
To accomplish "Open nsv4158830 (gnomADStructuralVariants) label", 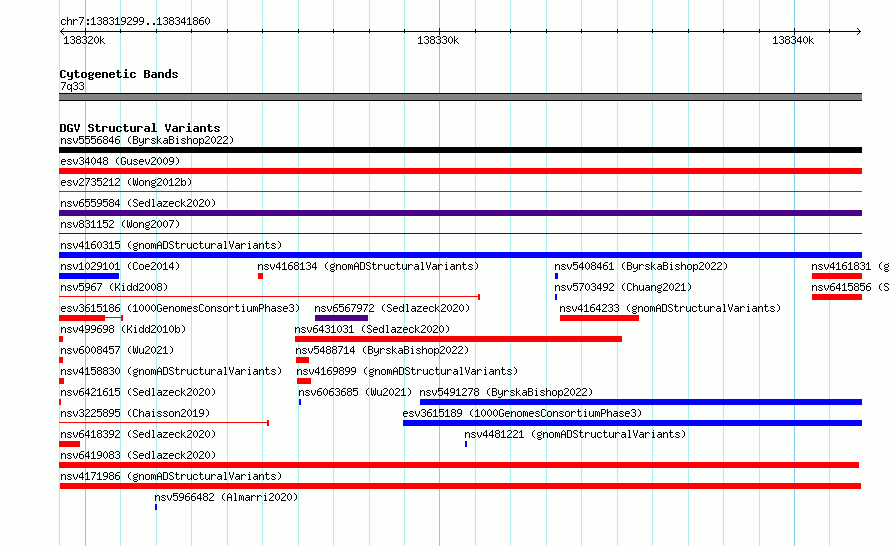I will click(x=171, y=371).
